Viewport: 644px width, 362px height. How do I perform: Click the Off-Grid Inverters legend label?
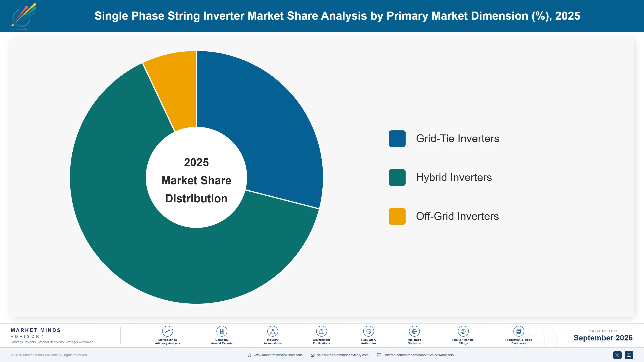tap(457, 216)
